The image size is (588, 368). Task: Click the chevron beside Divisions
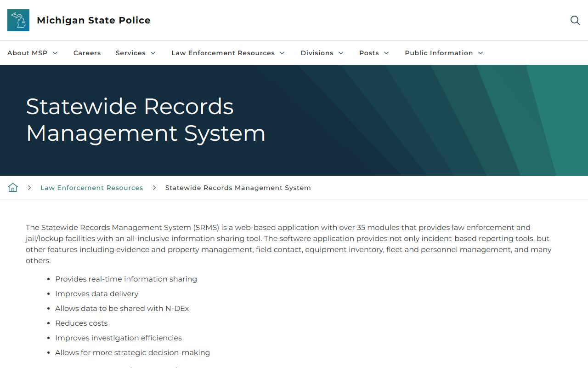tap(341, 53)
